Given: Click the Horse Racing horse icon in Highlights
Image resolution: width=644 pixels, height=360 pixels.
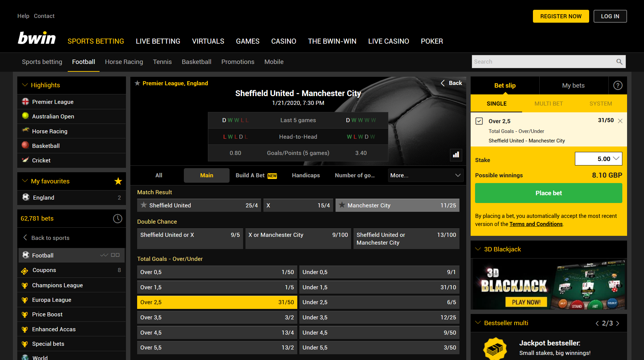Looking at the screenshot, I should click(25, 130).
